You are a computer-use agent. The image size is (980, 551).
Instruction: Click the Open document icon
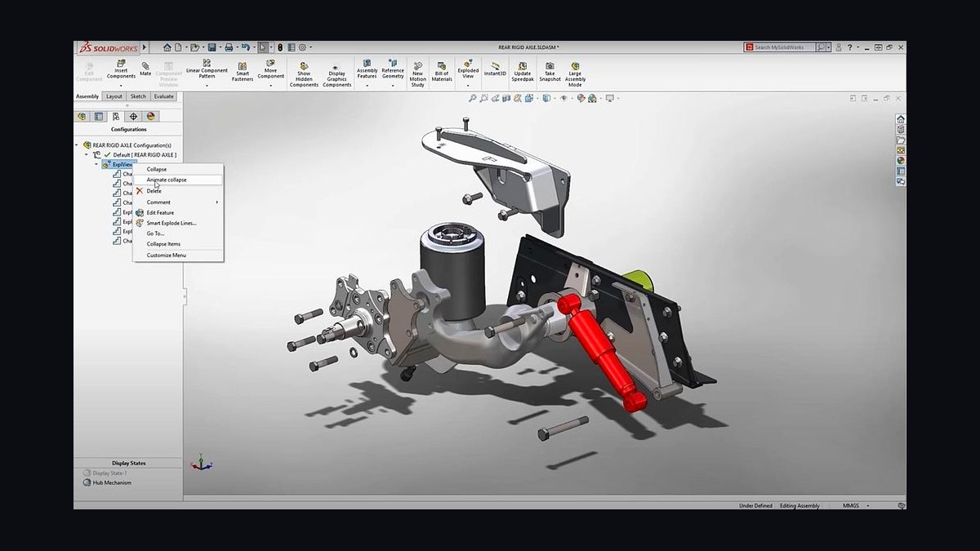[195, 47]
